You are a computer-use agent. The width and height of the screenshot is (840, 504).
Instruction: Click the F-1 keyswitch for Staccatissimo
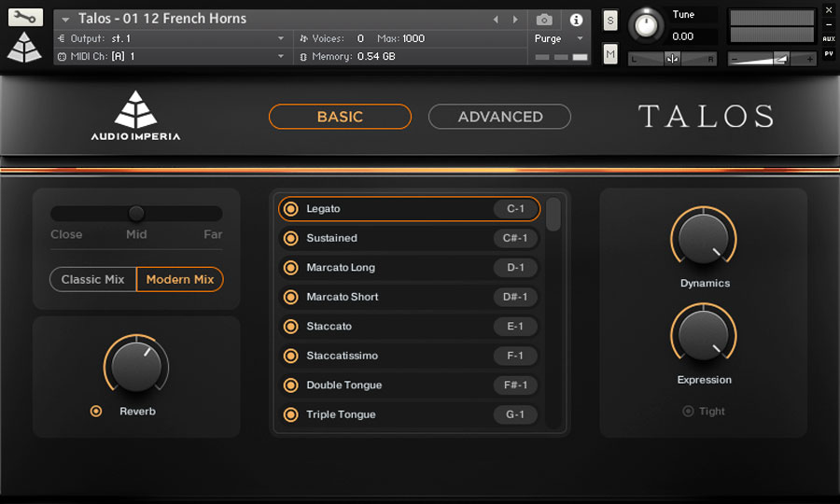point(515,357)
